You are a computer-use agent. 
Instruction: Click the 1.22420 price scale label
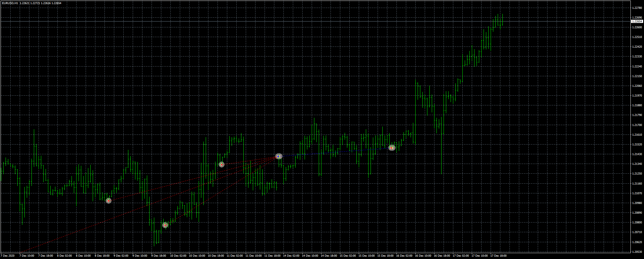coord(637,47)
